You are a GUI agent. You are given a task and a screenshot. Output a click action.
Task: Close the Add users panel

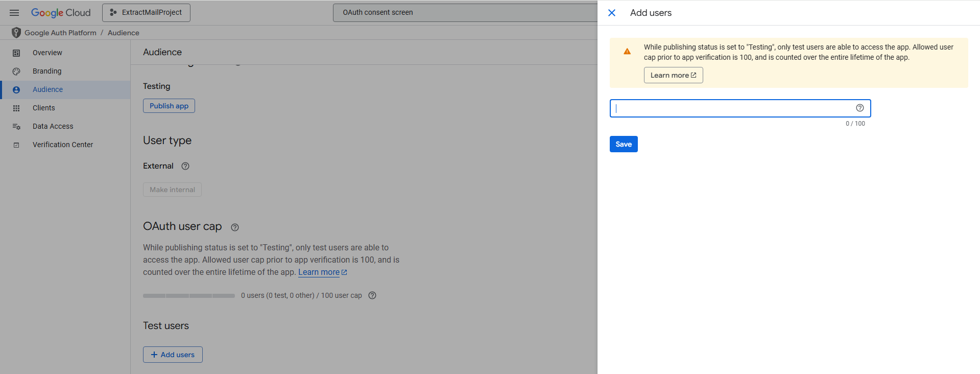pos(612,13)
